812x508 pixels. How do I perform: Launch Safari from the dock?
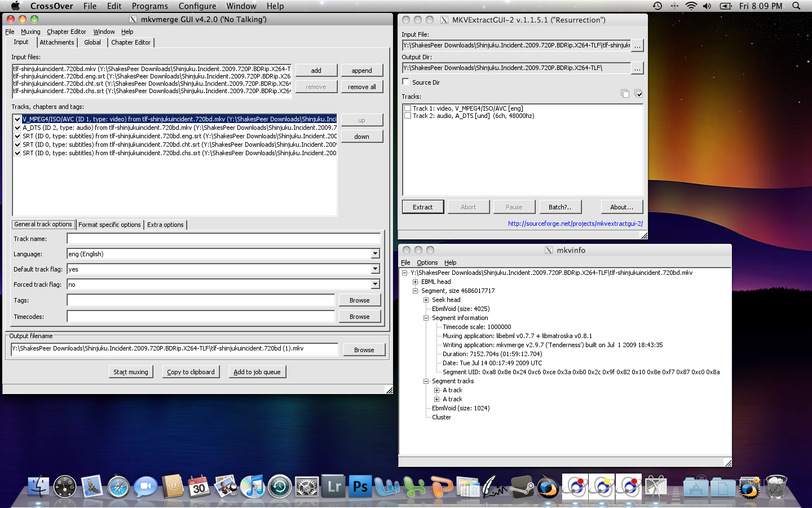pyautogui.click(x=118, y=487)
